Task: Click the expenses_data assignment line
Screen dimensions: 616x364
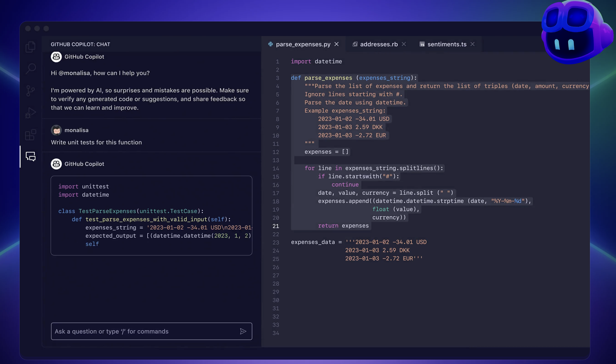Action: coord(359,242)
